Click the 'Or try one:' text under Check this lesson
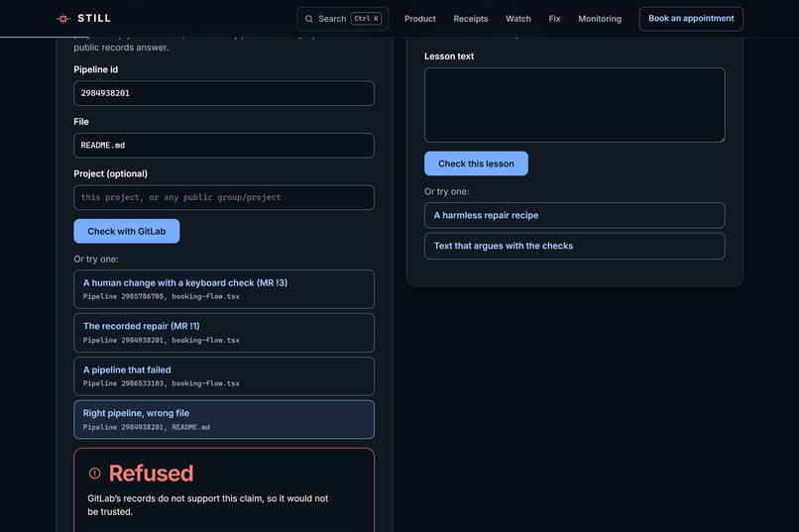Image resolution: width=799 pixels, height=532 pixels. click(447, 191)
